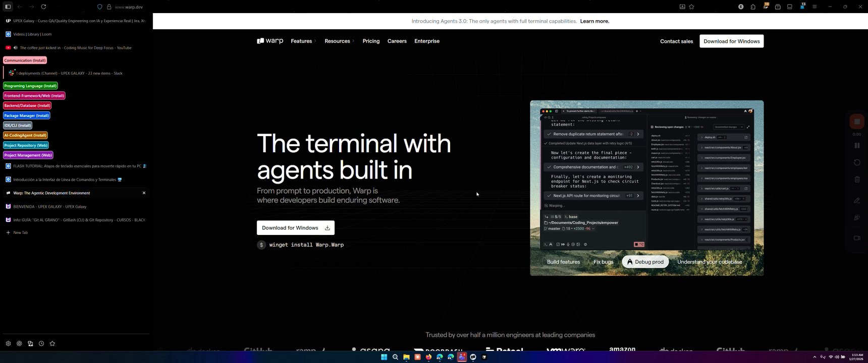Open the Careers page

pyautogui.click(x=397, y=41)
